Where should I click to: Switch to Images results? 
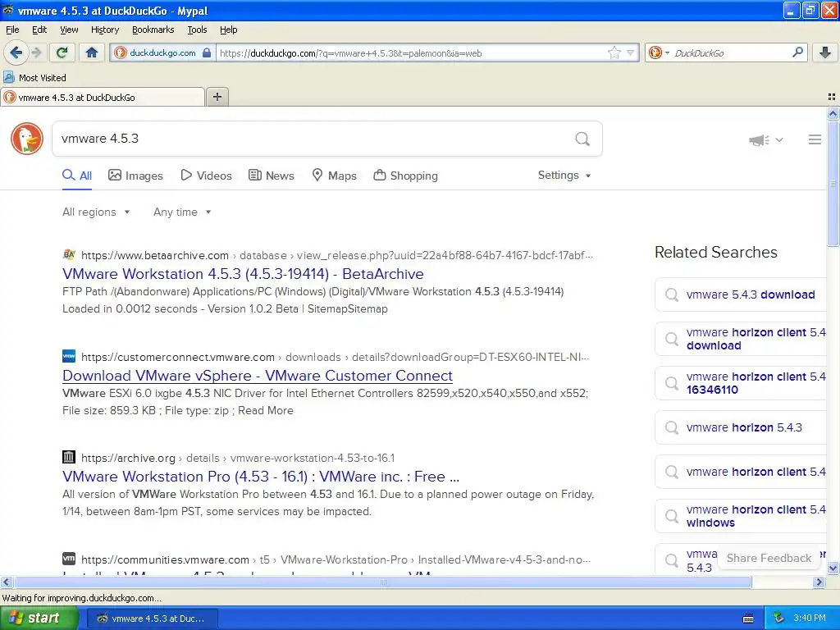[135, 176]
